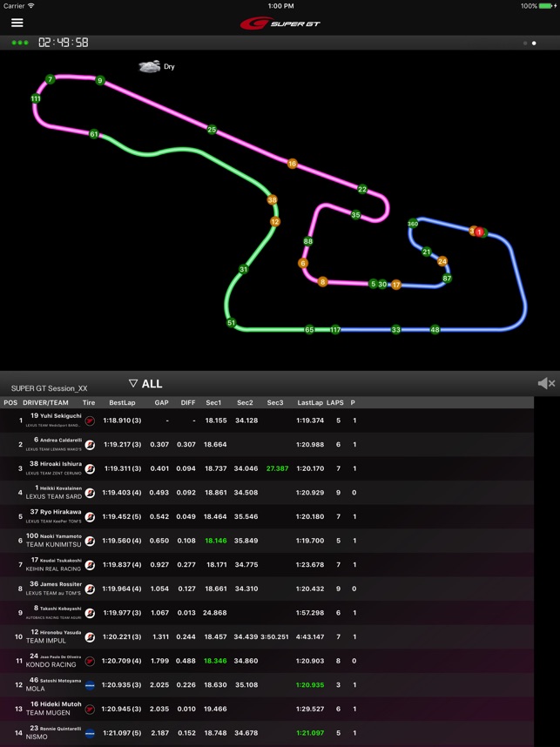Select the KONDO RACING row
Image resolution: width=560 pixels, height=747 pixels.
click(267, 661)
